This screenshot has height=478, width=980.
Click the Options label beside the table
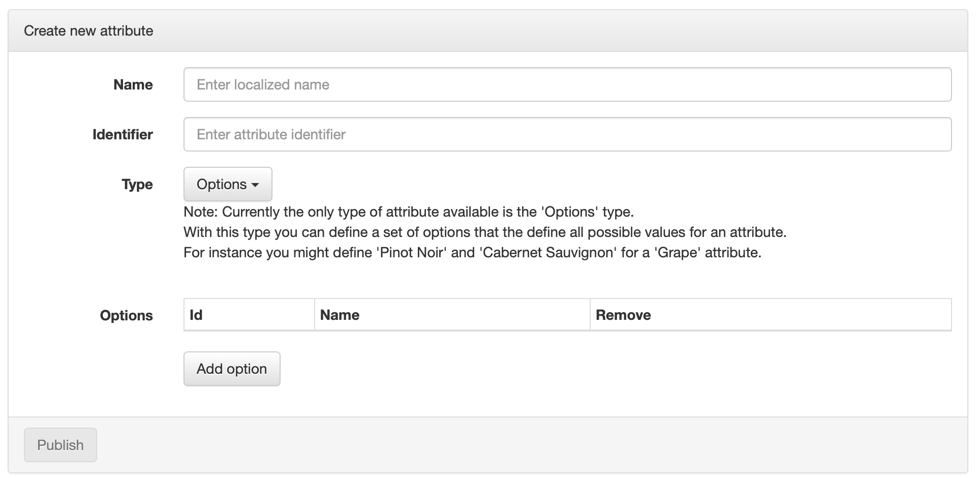tap(126, 315)
